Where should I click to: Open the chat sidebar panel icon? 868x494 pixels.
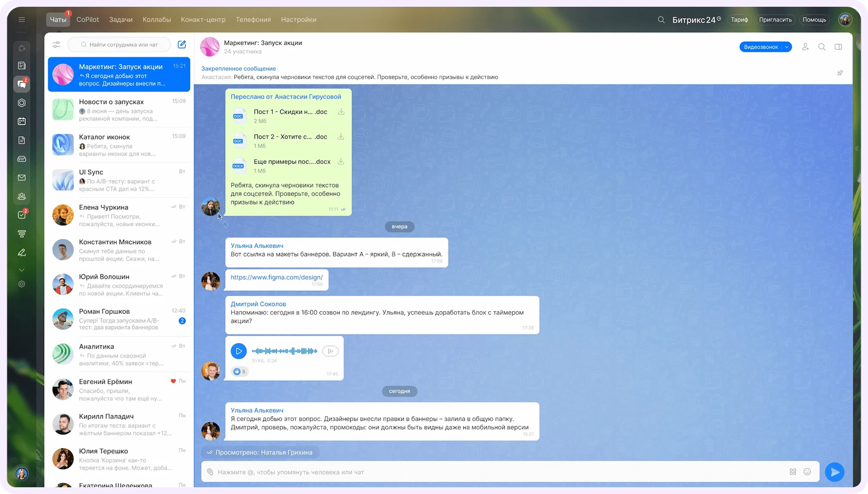coord(838,47)
